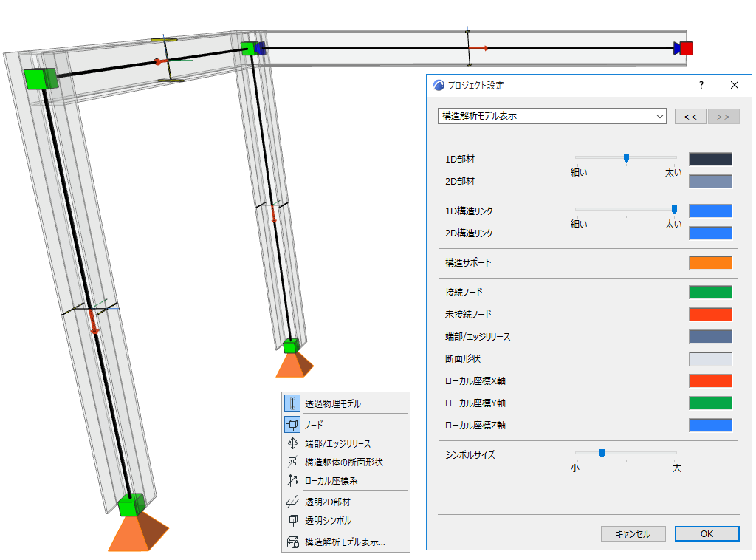Open the ローカル座標Y軸 green swatch
This screenshot has width=756, height=560.
click(710, 403)
